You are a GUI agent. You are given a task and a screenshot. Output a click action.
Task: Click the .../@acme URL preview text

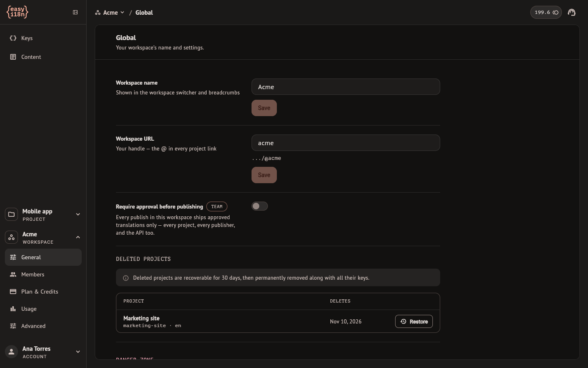tap(266, 158)
